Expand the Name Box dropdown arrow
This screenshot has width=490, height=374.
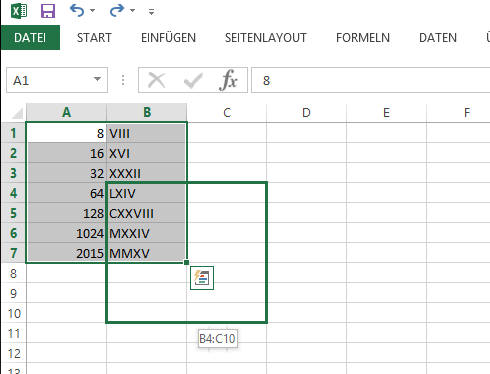pos(97,79)
